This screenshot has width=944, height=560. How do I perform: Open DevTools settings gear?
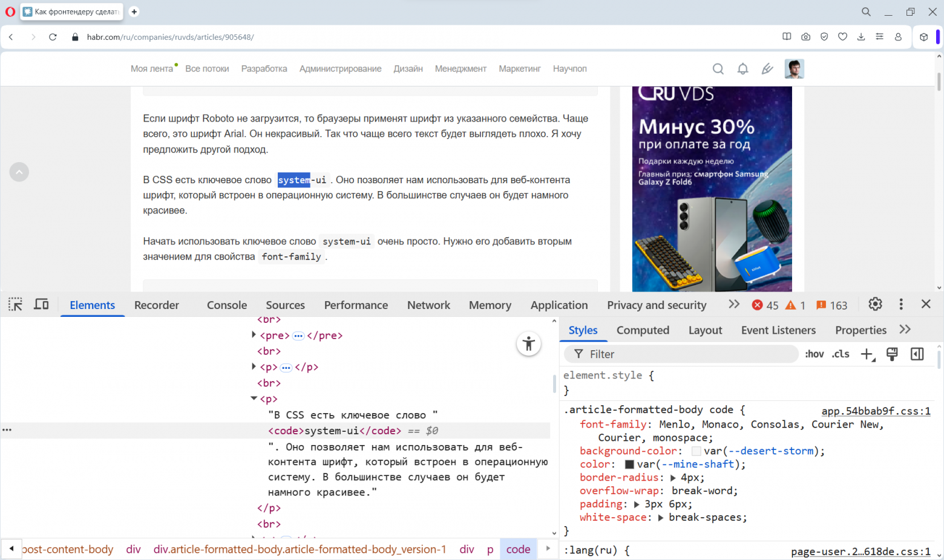pos(875,305)
